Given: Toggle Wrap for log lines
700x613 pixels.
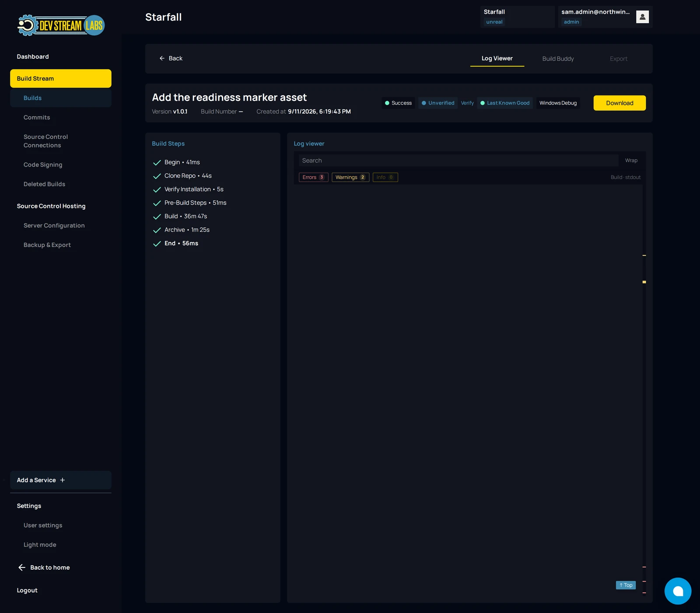Looking at the screenshot, I should coord(631,161).
